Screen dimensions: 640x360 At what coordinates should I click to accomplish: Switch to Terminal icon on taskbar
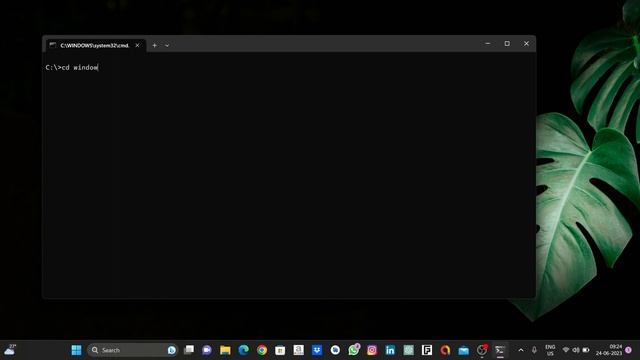click(500, 350)
